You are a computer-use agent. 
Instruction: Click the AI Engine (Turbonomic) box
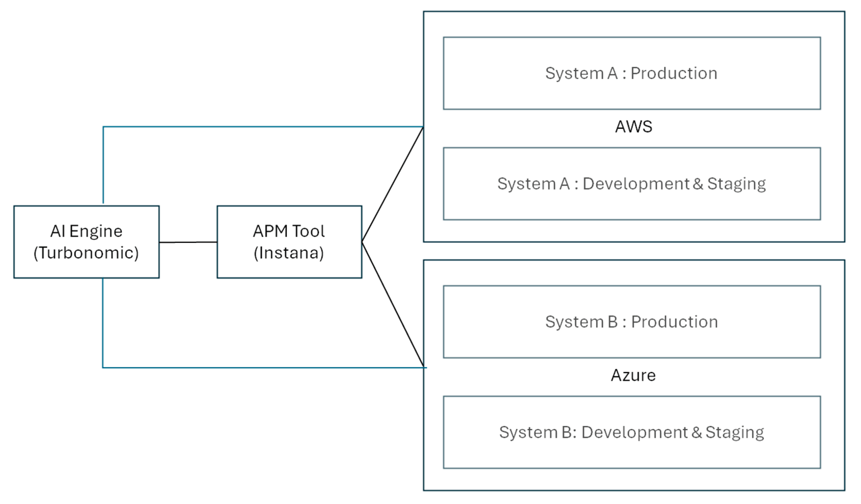point(86,242)
